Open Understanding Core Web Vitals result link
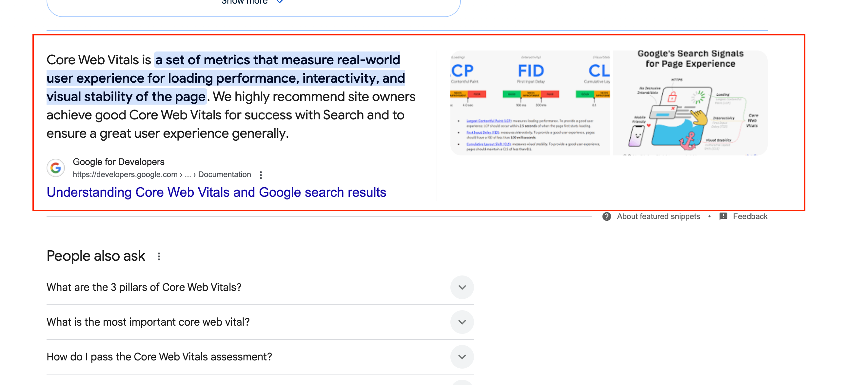Image resolution: width=868 pixels, height=385 pixels. [216, 192]
